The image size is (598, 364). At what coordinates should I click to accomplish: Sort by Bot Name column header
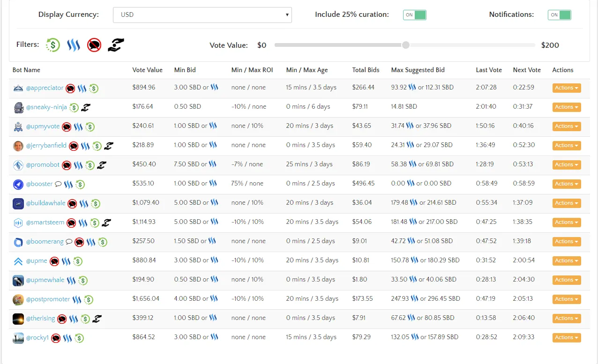point(26,70)
